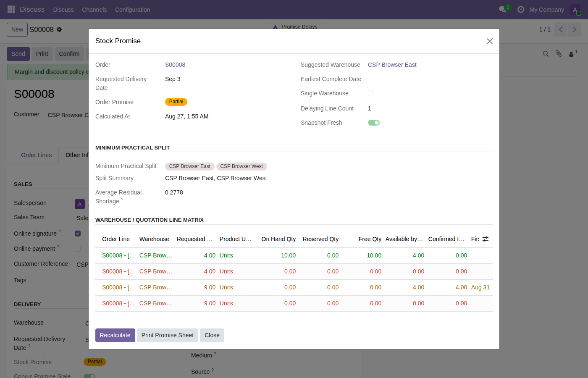Click the paperclip attachments icon

point(559,54)
